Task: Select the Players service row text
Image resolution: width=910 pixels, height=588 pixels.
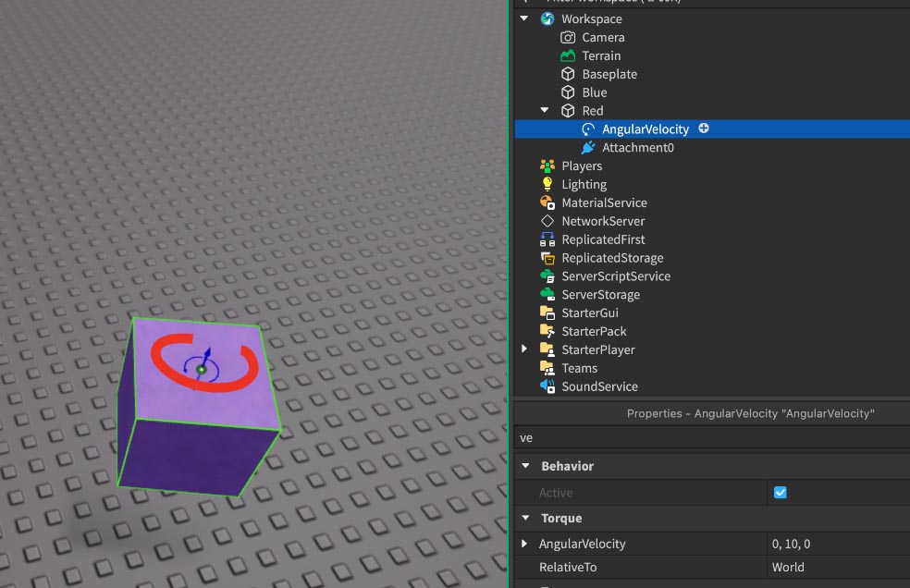Action: pos(582,166)
